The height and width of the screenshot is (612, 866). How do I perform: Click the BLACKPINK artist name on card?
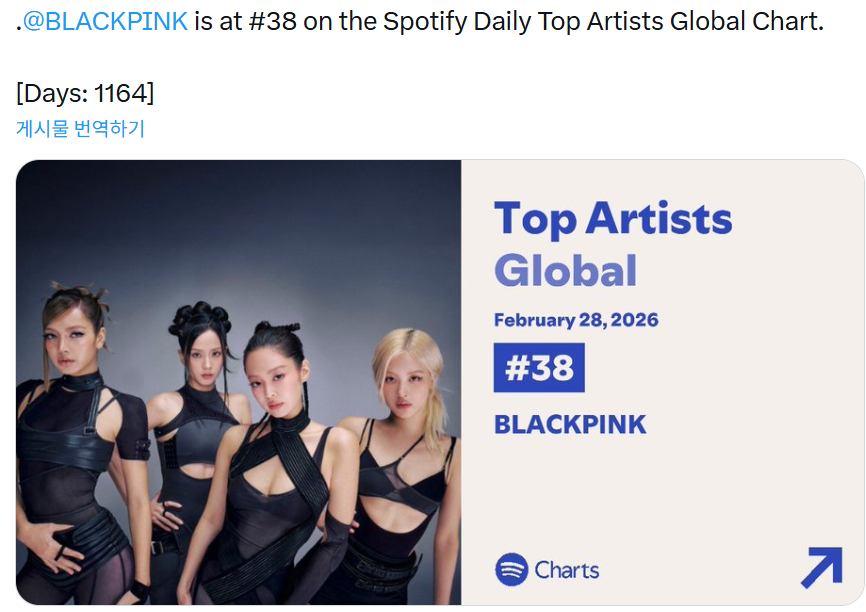[570, 424]
